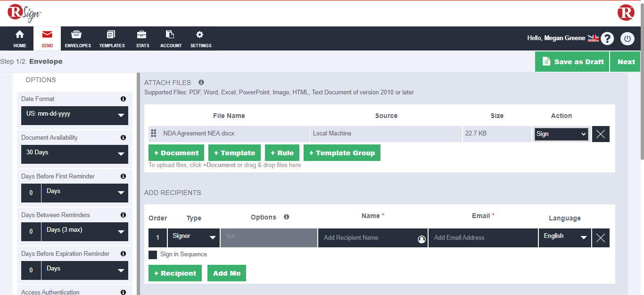The width and height of the screenshot is (644, 295).
Task: Open the help question mark icon
Action: [x=608, y=39]
